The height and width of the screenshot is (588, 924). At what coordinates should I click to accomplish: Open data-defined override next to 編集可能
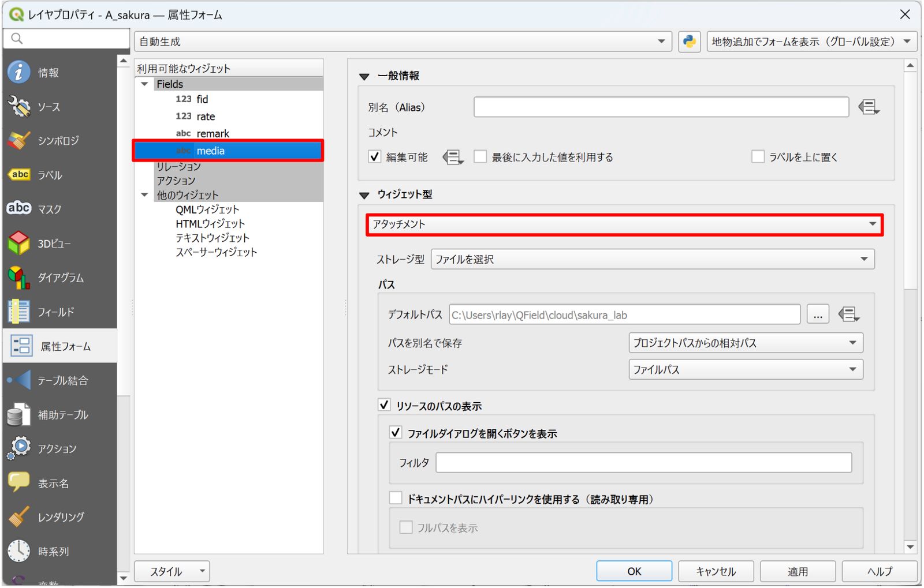[x=453, y=157]
